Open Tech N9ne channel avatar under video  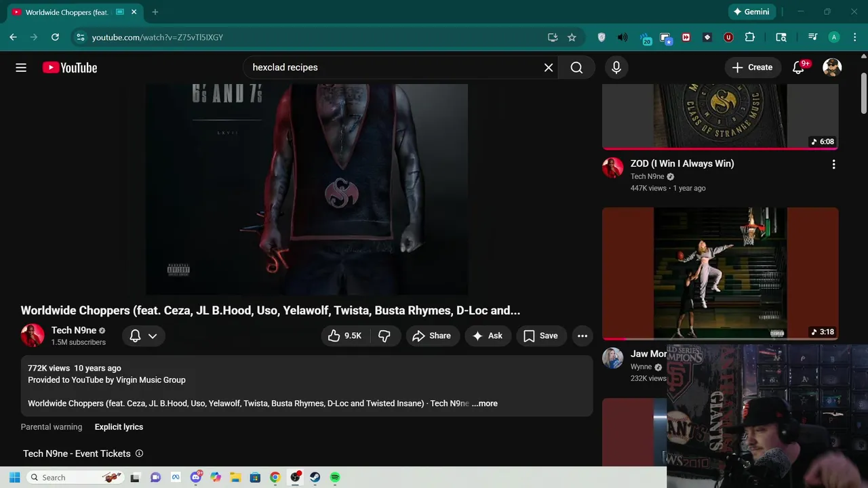33,335
